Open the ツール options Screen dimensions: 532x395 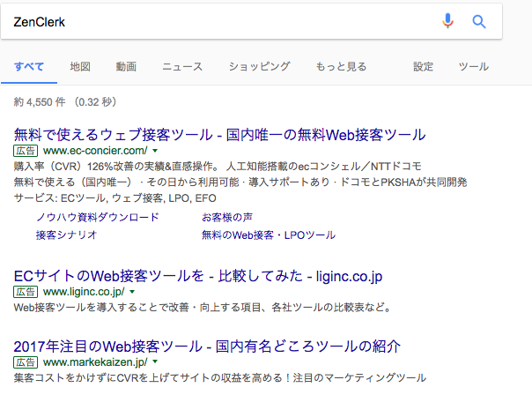tap(474, 67)
